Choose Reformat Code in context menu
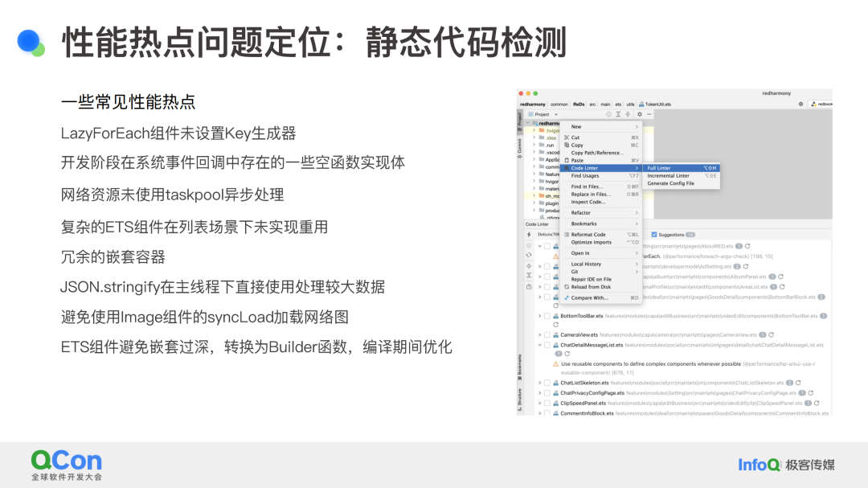Screen dimensions: 868x488 click(x=601, y=234)
